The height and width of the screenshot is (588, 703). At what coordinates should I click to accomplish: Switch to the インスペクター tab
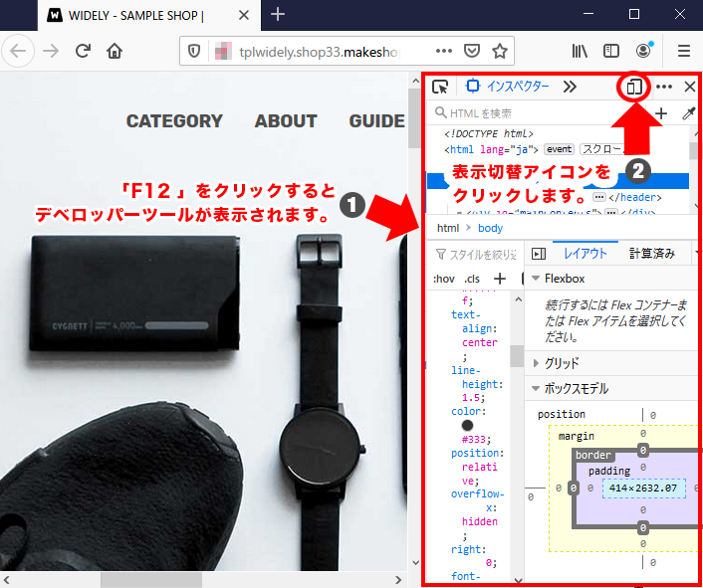click(x=508, y=86)
